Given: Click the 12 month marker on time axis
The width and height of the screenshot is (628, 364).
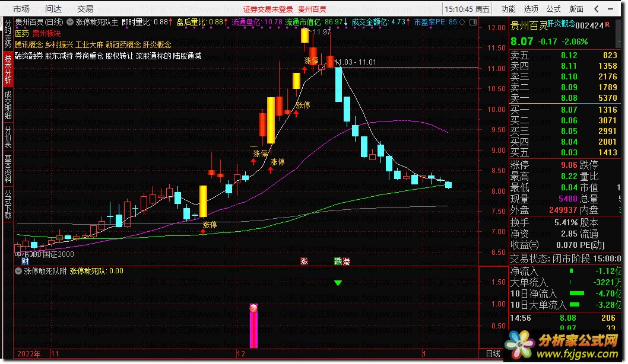Looking at the screenshot, I should 241,354.
